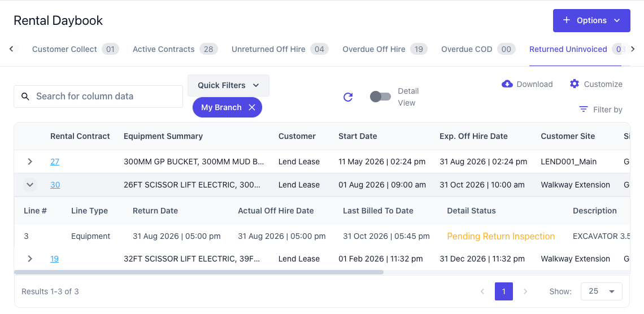
Task: Click the Line Type sub-header
Action: coord(89,211)
